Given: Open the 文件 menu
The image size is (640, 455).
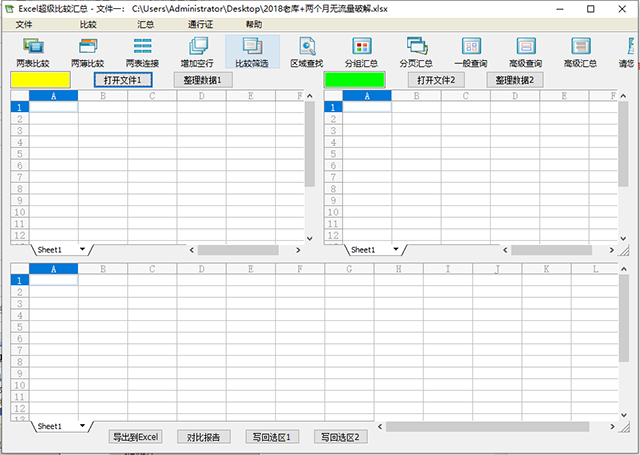Looking at the screenshot, I should [x=24, y=24].
